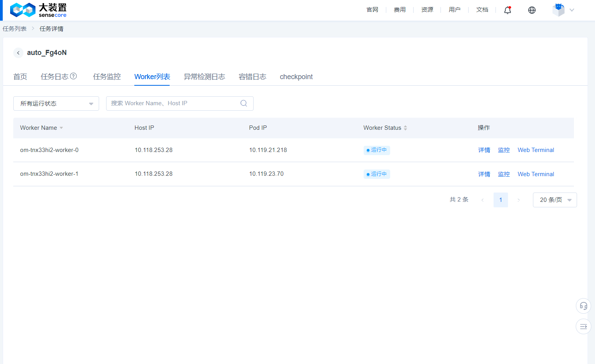Viewport: 595px width, 364px height.
Task: Click 详情 for om-tnx33hi2-worker-1
Action: coord(484,174)
